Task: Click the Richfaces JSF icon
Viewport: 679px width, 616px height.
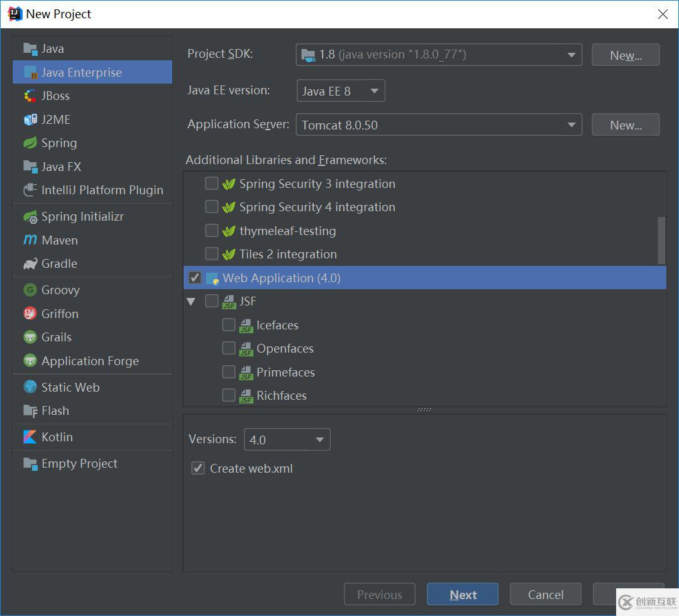Action: tap(246, 396)
